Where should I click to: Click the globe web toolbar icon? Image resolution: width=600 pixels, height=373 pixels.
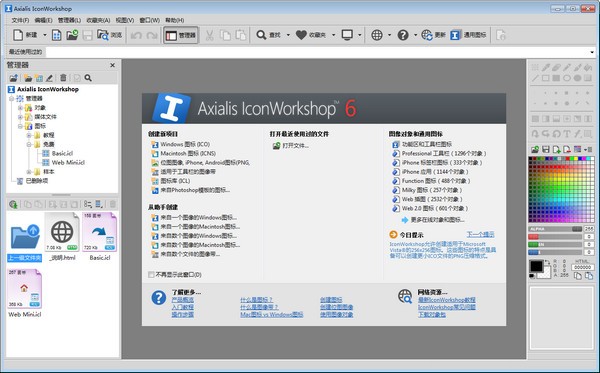(x=377, y=35)
